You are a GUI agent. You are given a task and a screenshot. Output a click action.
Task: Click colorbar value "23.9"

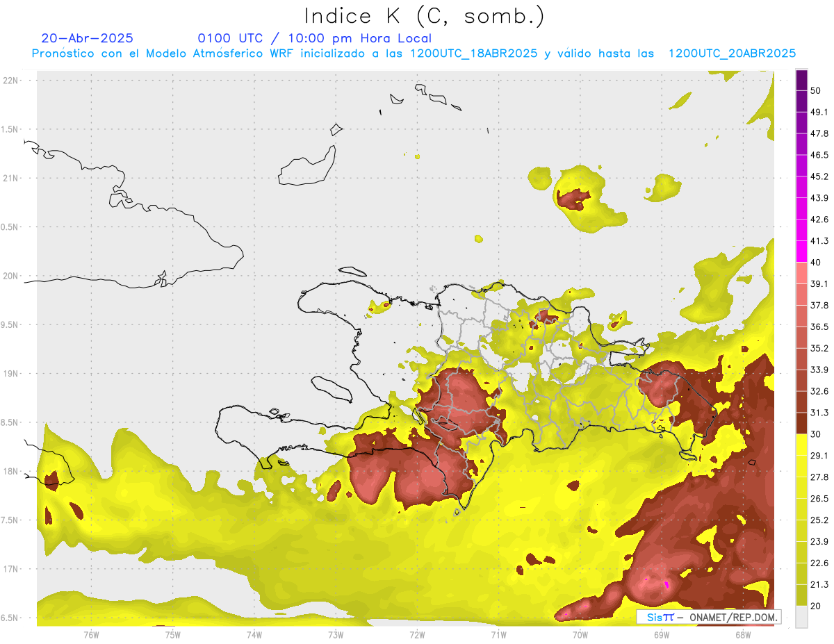819,541
